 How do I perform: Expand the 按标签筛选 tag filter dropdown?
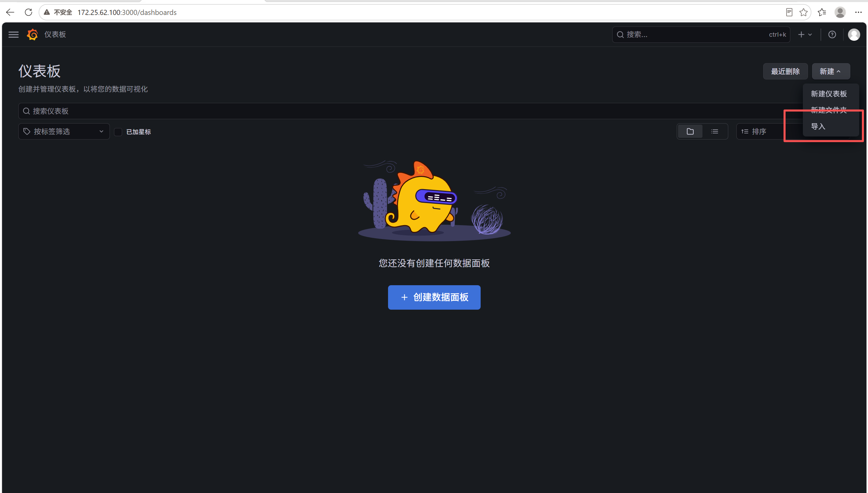click(x=64, y=131)
